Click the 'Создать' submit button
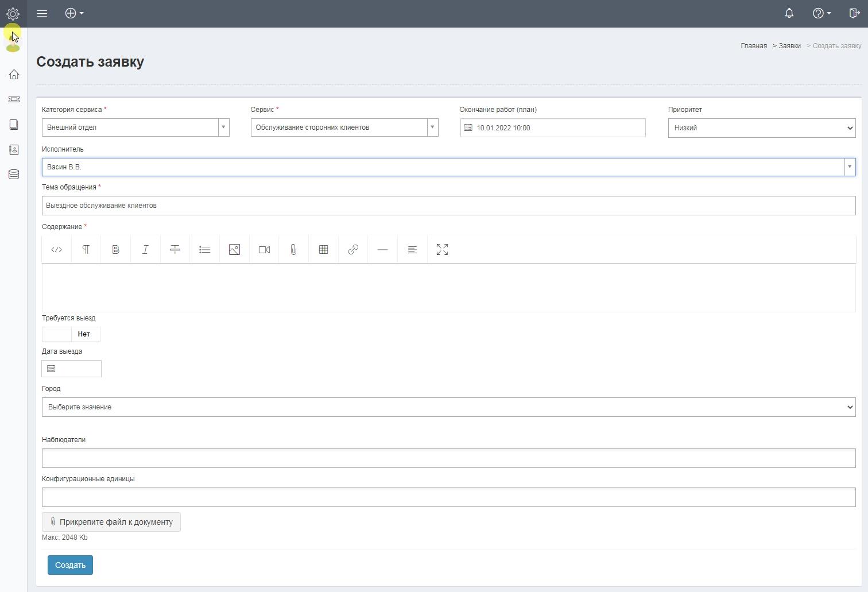 pos(70,565)
